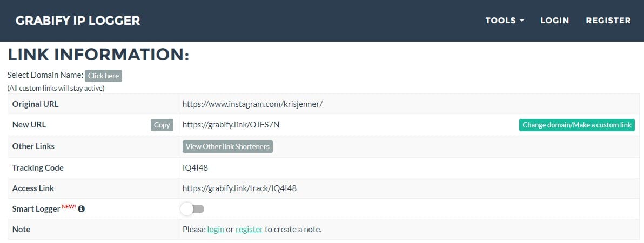Click the 'Select Domain Name:' label
Viewport: 644px width, 243px height.
coord(45,75)
